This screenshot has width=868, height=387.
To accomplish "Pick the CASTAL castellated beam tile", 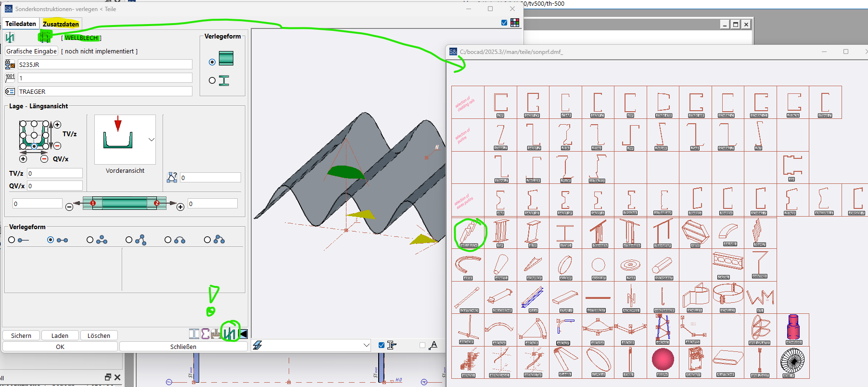I will click(x=728, y=266).
